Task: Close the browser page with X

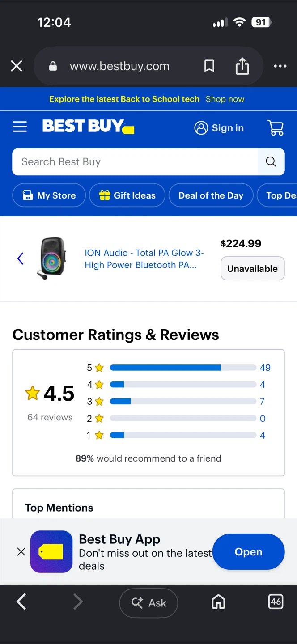Action: point(17,66)
